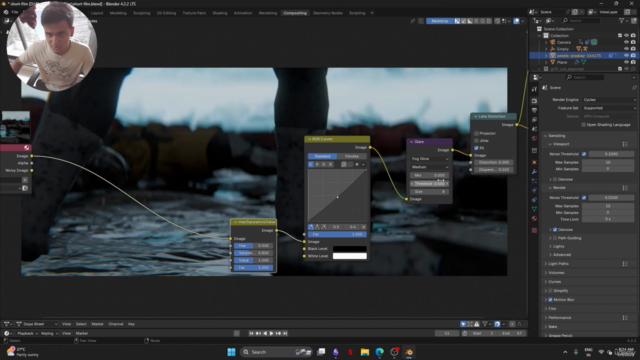Open the Feature Set Supported dropdown
The image size is (640, 360).
coord(609,108)
